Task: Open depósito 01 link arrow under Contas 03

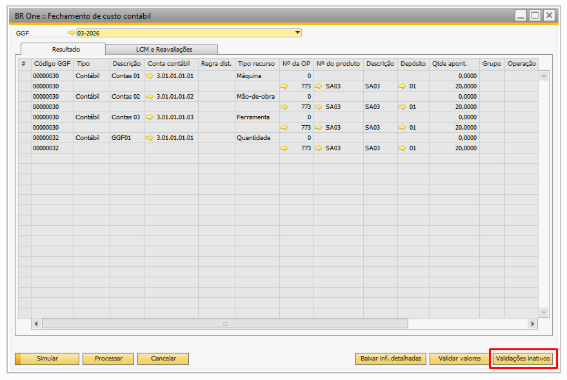Action: [402, 127]
